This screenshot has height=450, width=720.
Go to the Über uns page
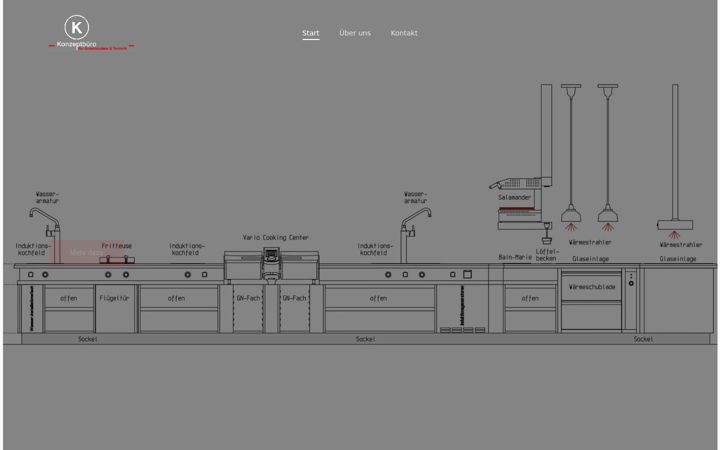[x=355, y=33]
